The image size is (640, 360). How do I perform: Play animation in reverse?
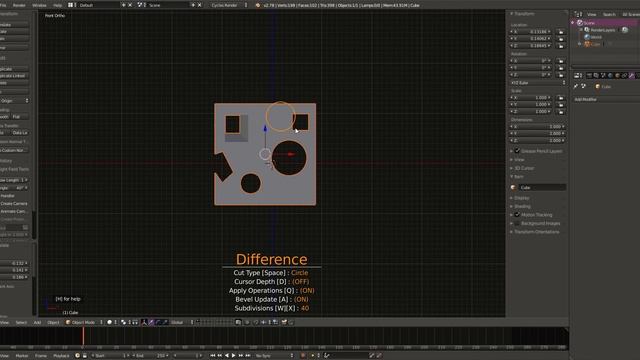[227, 356]
